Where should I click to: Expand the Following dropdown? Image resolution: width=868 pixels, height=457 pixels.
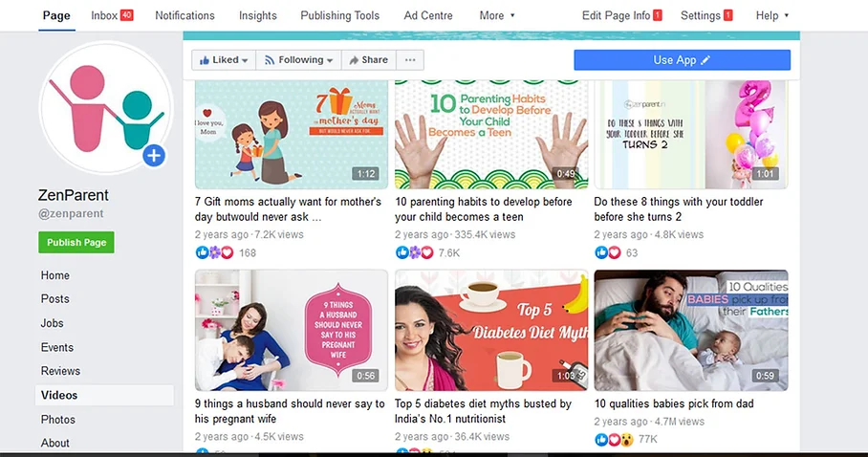pyautogui.click(x=298, y=60)
